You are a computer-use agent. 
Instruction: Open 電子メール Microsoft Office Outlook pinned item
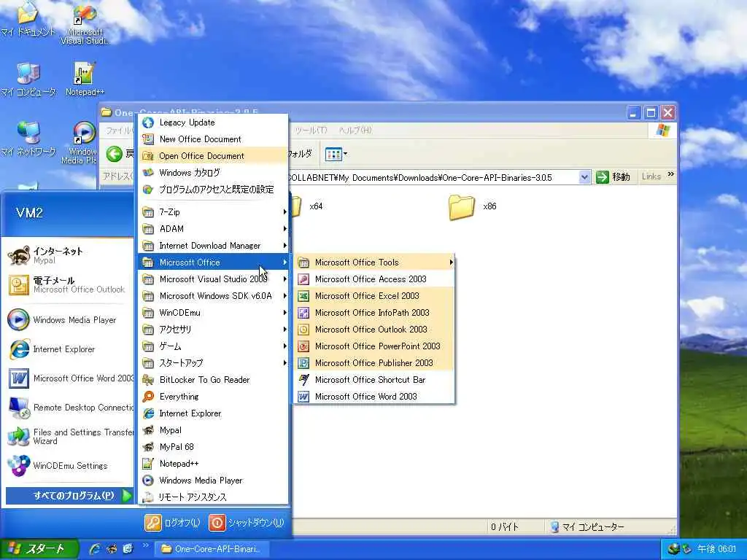69,285
